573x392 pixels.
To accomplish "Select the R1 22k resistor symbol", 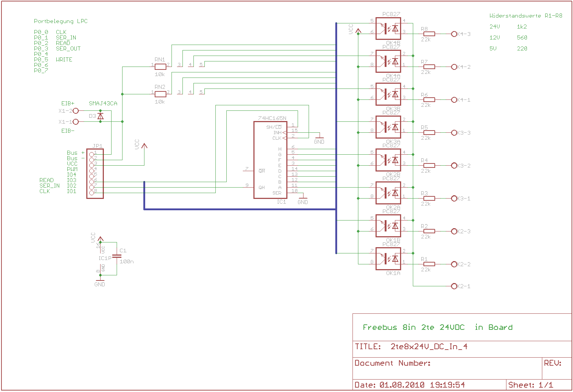I will click(x=429, y=264).
